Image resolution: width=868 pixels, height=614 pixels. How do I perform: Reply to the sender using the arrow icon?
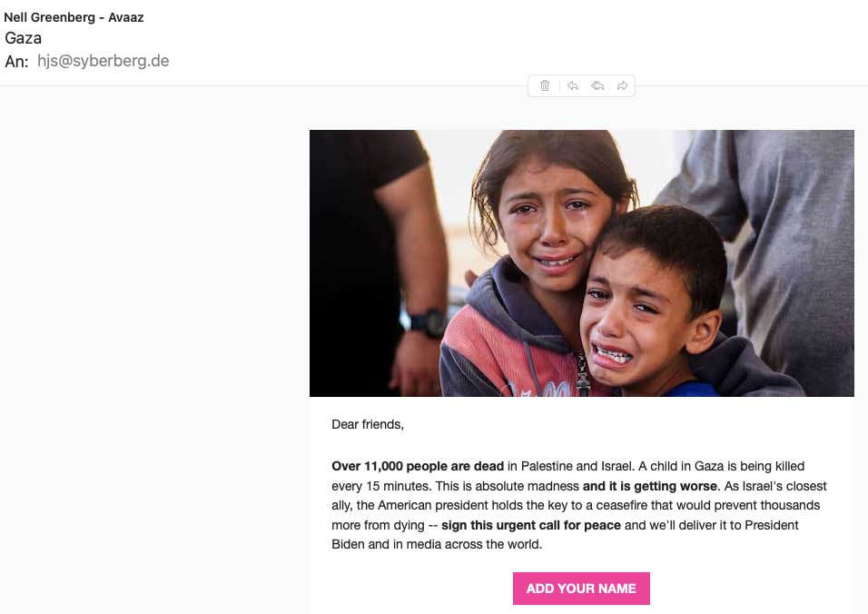[573, 85]
